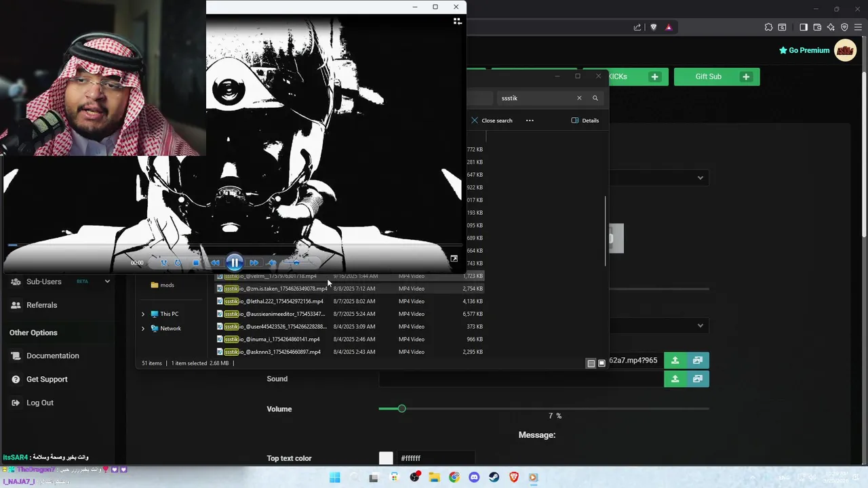Select file ssstik.io_@inuma_i_1754264860141.mp4
This screenshot has height=488, width=868.
[349, 339]
